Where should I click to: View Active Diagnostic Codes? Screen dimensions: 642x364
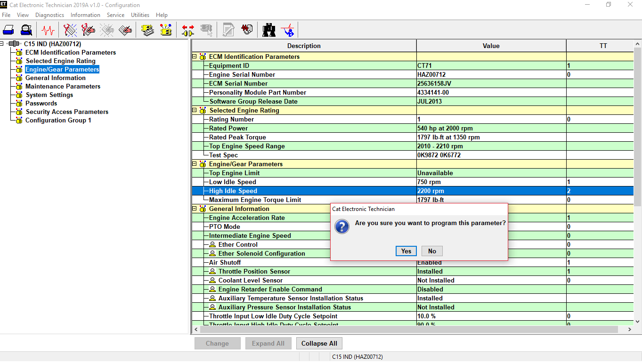coord(70,30)
